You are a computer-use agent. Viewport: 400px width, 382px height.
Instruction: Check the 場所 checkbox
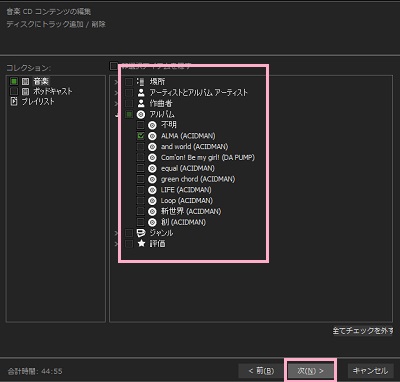129,82
